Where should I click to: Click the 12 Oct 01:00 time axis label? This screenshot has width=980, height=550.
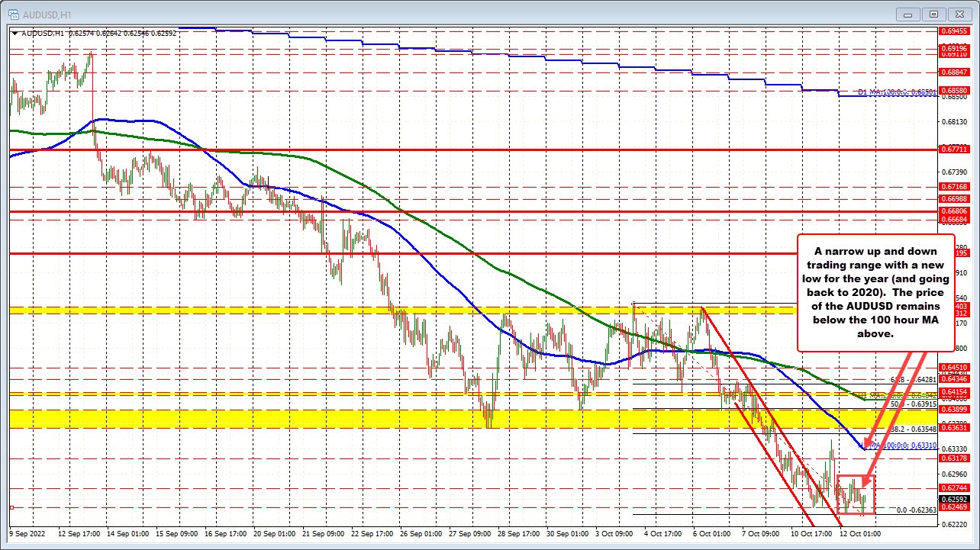861,534
